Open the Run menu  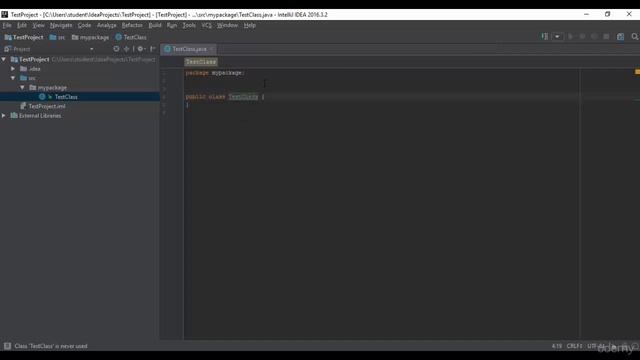tap(172, 25)
